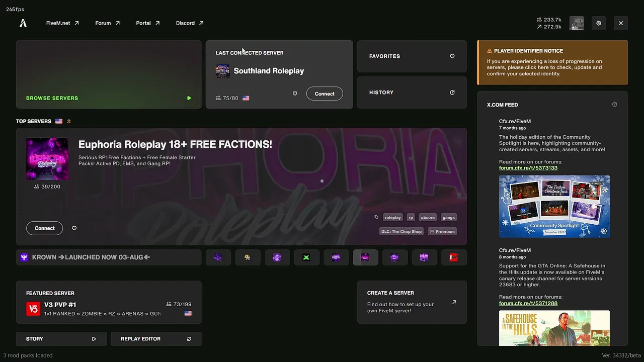Toggle the chevron arrows next to Top Servers

(69, 121)
